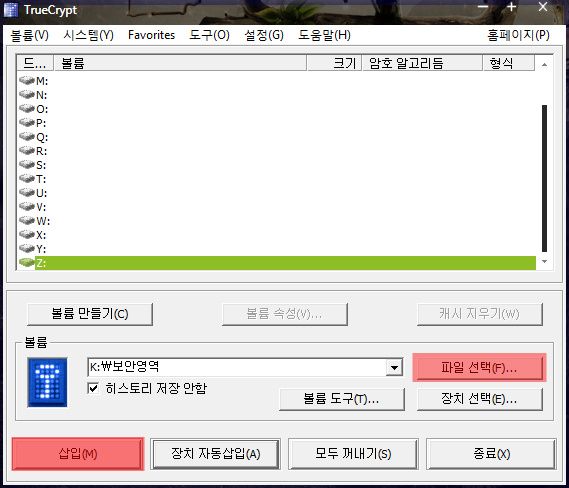The width and height of the screenshot is (569, 488).
Task: Click the TrueCrypt title bar app icon
Action: click(11, 10)
